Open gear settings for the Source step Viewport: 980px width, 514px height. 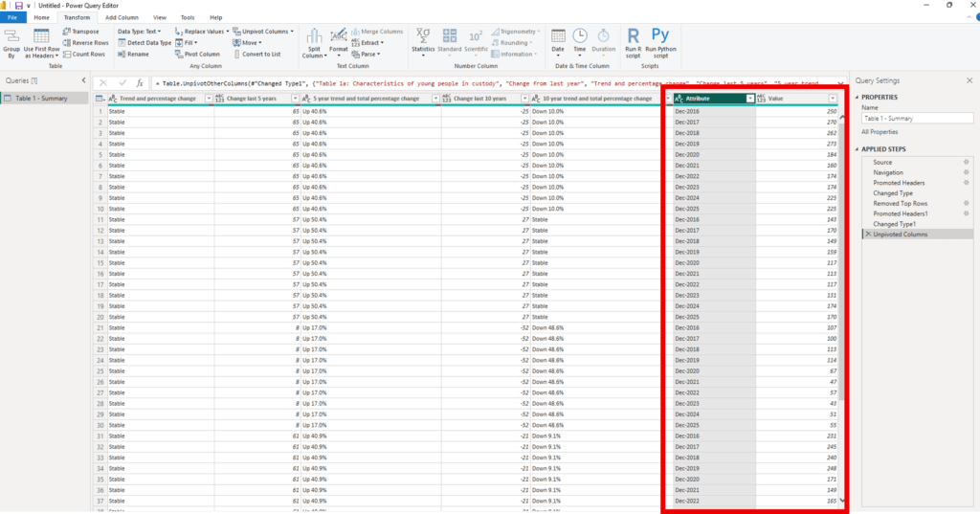pyautogui.click(x=967, y=163)
